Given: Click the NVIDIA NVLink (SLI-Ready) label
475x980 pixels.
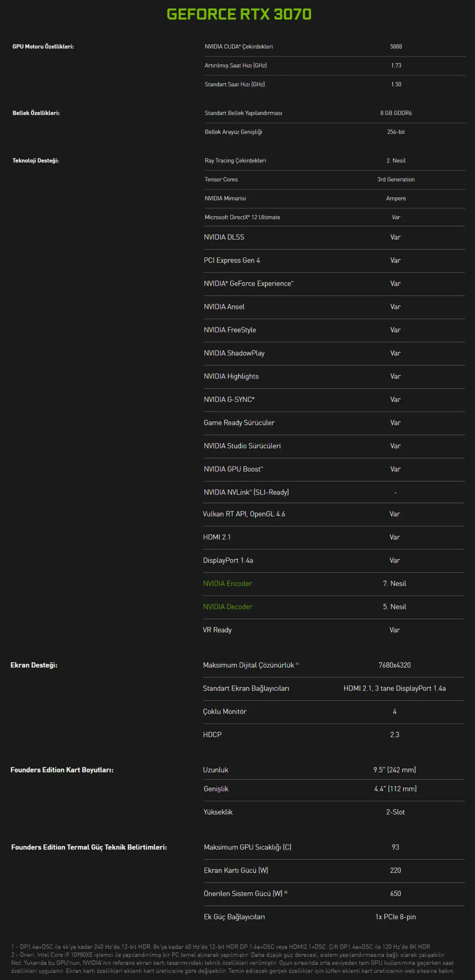Looking at the screenshot, I should click(x=246, y=492).
